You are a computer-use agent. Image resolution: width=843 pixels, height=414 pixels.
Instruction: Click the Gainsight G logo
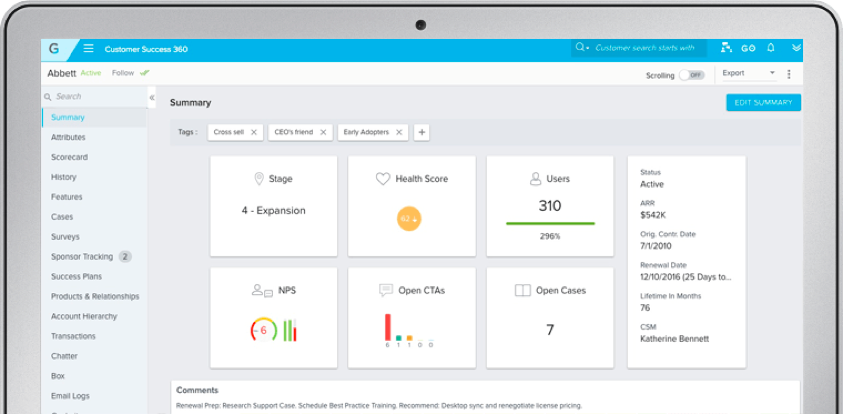(x=54, y=49)
